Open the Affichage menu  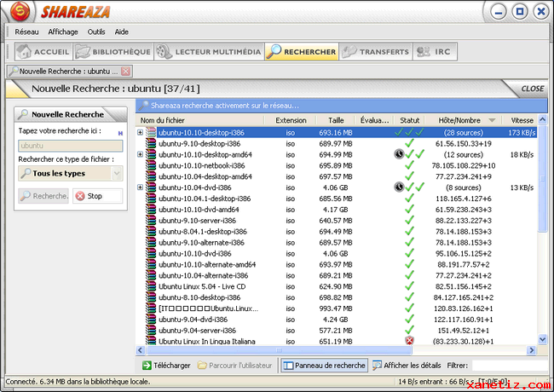click(63, 32)
